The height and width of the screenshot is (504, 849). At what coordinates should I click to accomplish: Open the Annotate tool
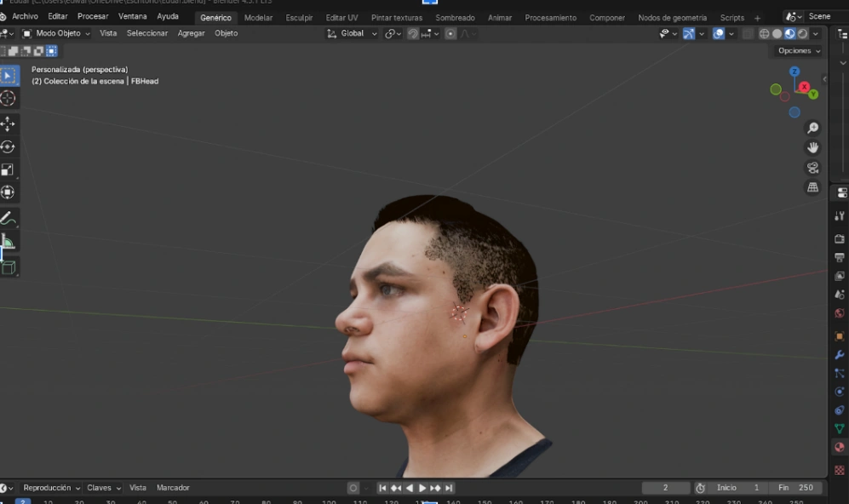[x=9, y=217]
